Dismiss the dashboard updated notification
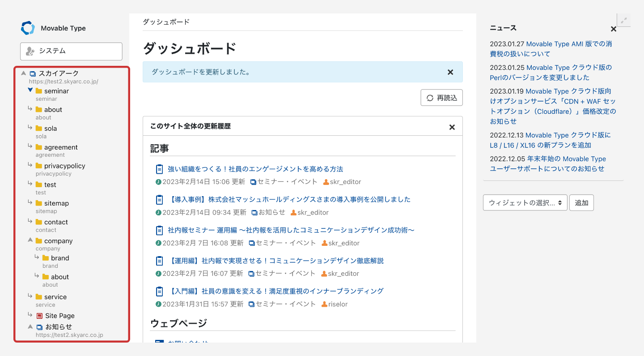 [450, 72]
